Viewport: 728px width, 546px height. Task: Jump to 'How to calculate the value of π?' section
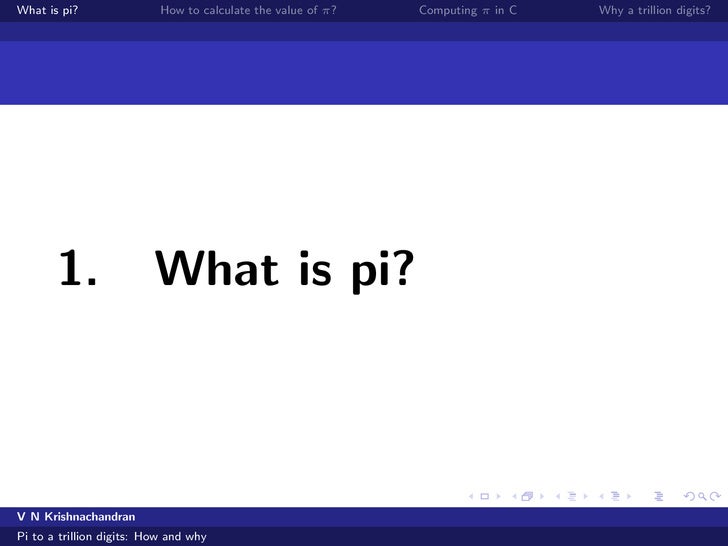click(248, 10)
